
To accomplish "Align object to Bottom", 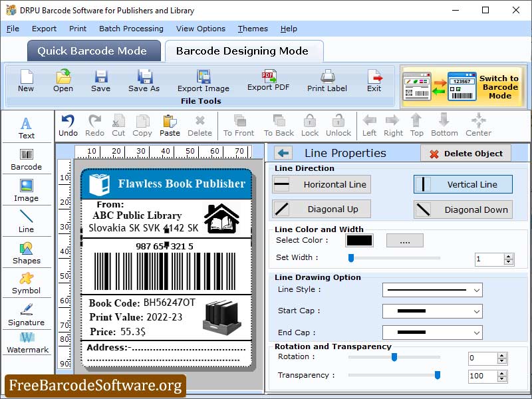I will click(x=444, y=126).
